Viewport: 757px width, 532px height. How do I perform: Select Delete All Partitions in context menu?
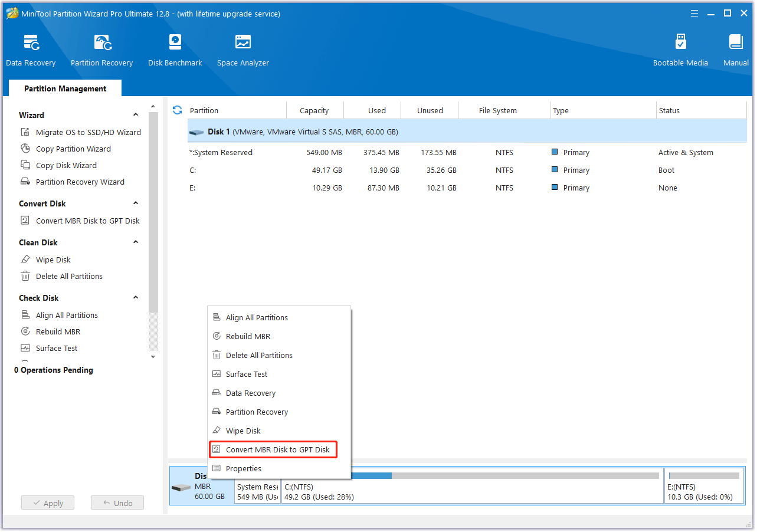click(x=280, y=355)
